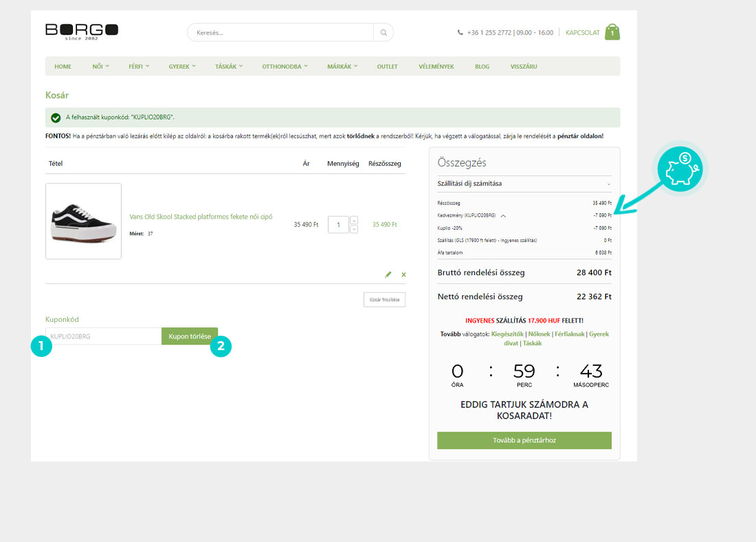Open the NŐI dropdown menu
The width and height of the screenshot is (756, 542).
[x=100, y=67]
